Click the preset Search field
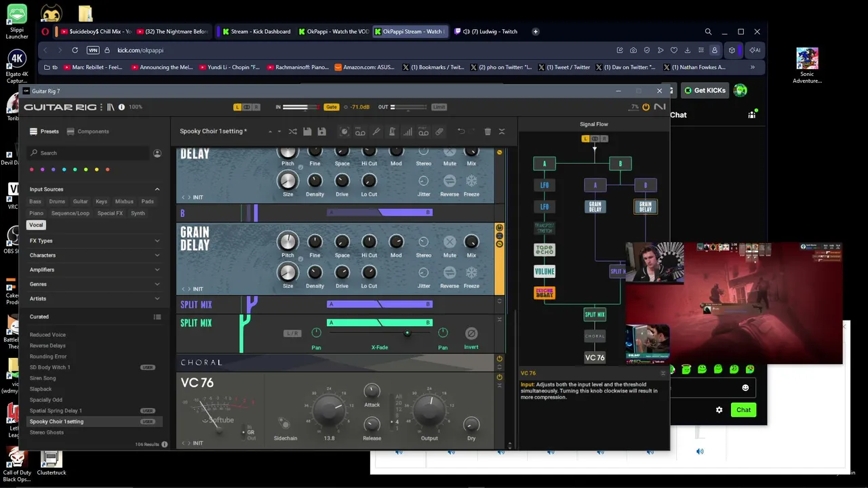Image resolution: width=868 pixels, height=488 pixels. point(88,153)
